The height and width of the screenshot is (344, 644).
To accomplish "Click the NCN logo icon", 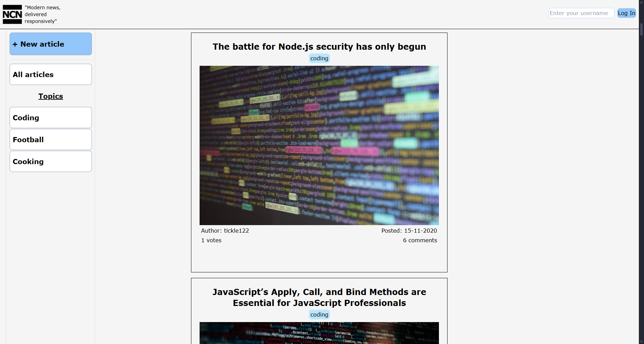I will pyautogui.click(x=12, y=14).
